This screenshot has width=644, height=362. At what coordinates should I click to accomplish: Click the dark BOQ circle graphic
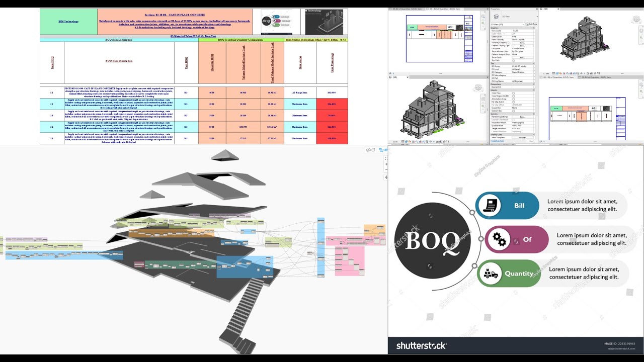click(432, 240)
